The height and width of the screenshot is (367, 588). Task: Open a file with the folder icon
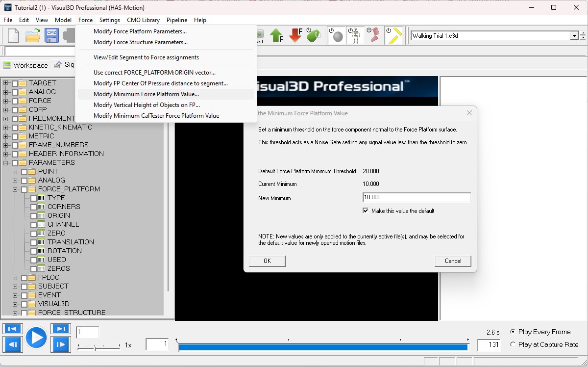pos(32,36)
